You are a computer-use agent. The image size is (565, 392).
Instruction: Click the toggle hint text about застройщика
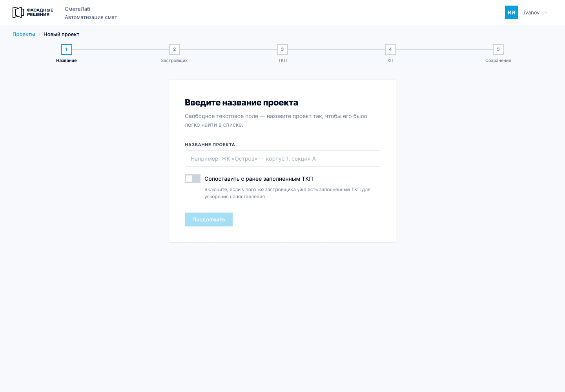coord(287,193)
